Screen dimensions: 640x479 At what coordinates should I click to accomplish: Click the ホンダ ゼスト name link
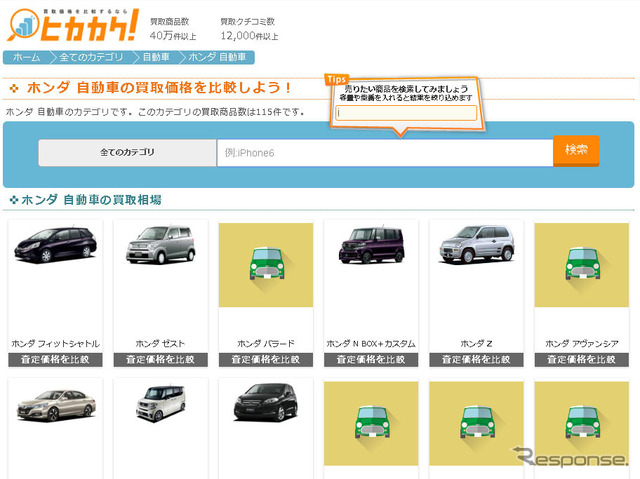pyautogui.click(x=160, y=344)
